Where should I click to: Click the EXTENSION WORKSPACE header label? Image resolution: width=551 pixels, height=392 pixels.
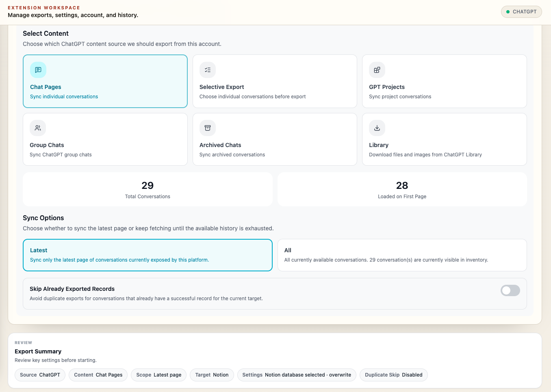click(x=44, y=8)
